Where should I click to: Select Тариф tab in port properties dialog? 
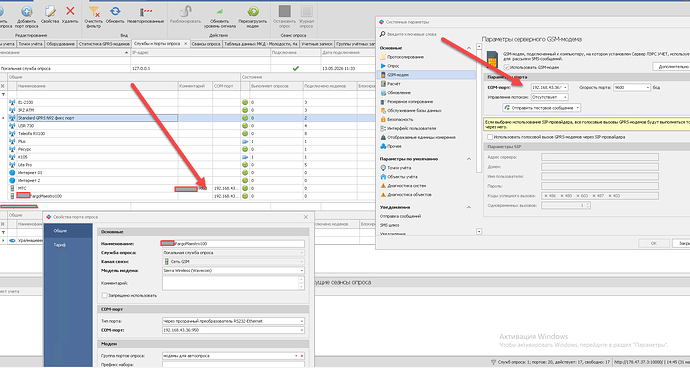pos(68,245)
